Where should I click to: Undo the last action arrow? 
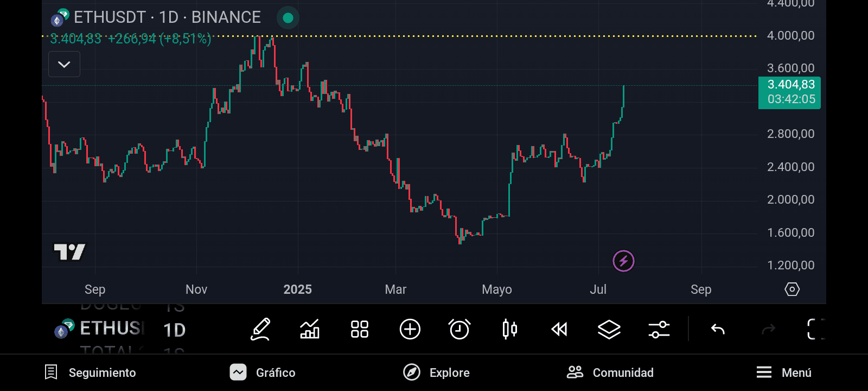coord(718,329)
